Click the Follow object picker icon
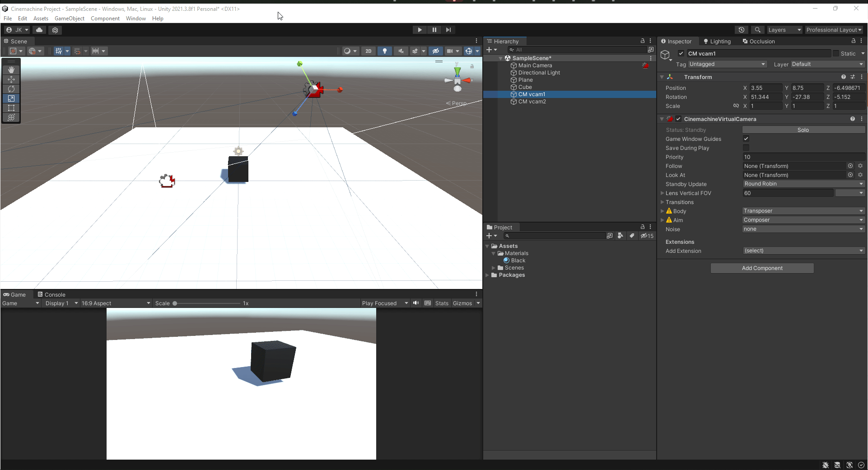868x470 pixels. 850,166
